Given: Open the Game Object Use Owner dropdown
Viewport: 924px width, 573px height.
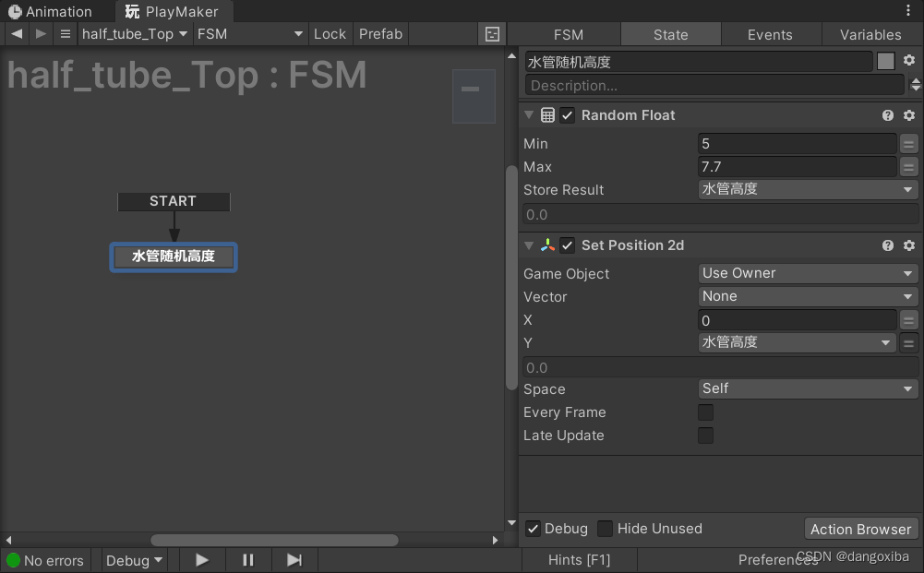Looking at the screenshot, I should point(808,273).
